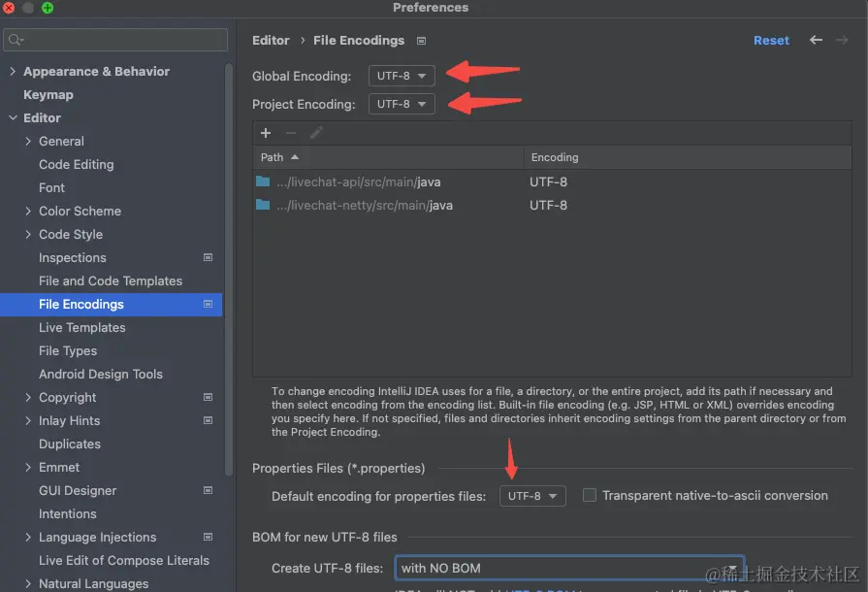The image size is (868, 592).
Task: Open properties files default encoding dropdown
Action: click(532, 496)
